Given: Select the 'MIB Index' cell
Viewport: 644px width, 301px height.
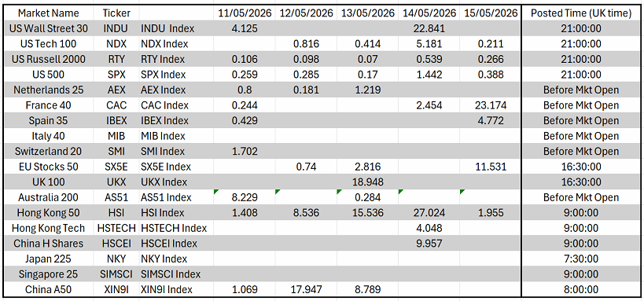Looking at the screenshot, I should tap(176, 136).
